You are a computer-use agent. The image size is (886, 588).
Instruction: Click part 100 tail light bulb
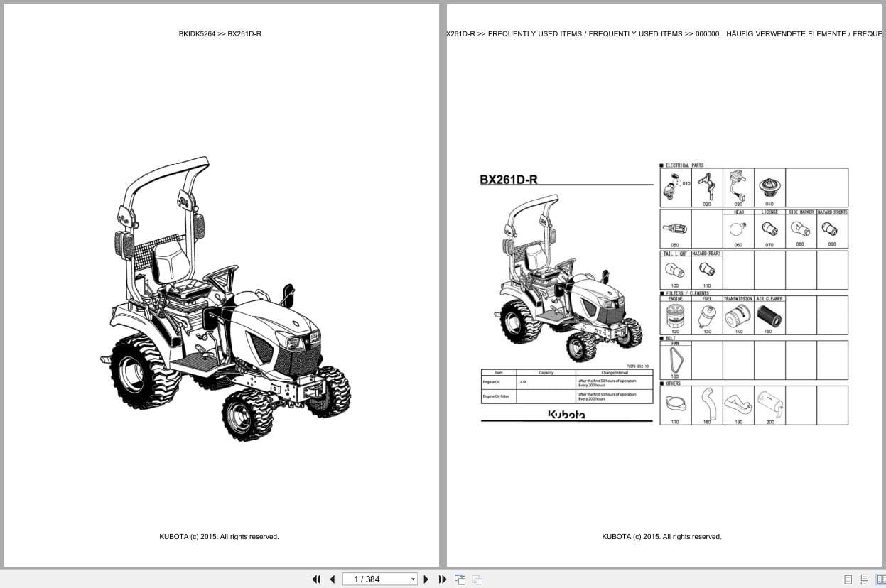coord(675,271)
